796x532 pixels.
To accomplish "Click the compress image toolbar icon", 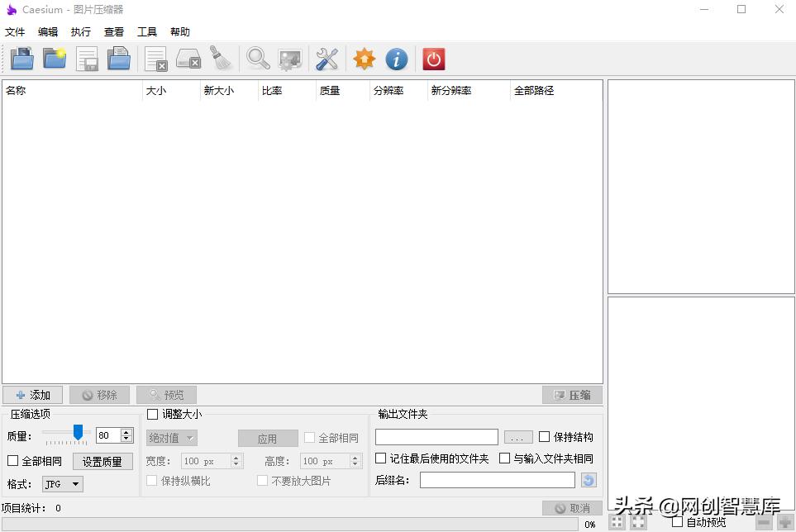I will point(290,59).
